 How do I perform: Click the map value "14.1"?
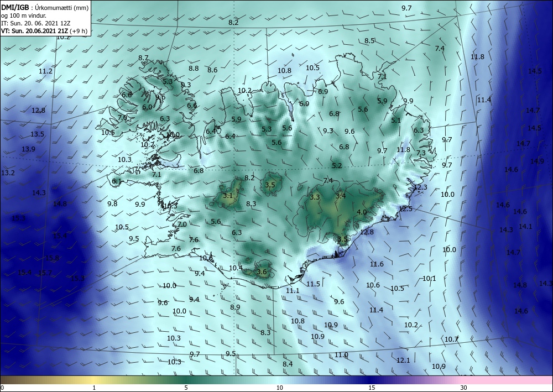point(525,226)
